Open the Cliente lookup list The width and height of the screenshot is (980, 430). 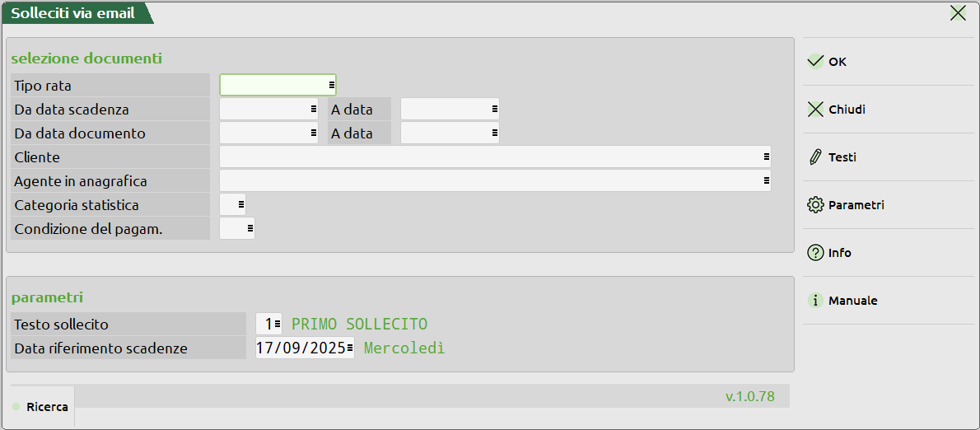coord(766,157)
